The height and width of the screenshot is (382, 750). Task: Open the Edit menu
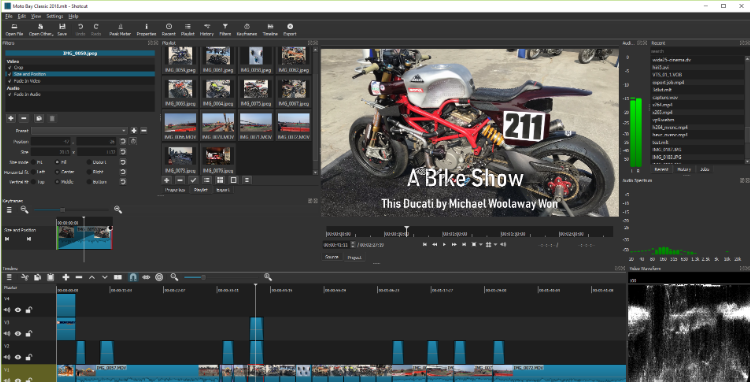[x=22, y=16]
